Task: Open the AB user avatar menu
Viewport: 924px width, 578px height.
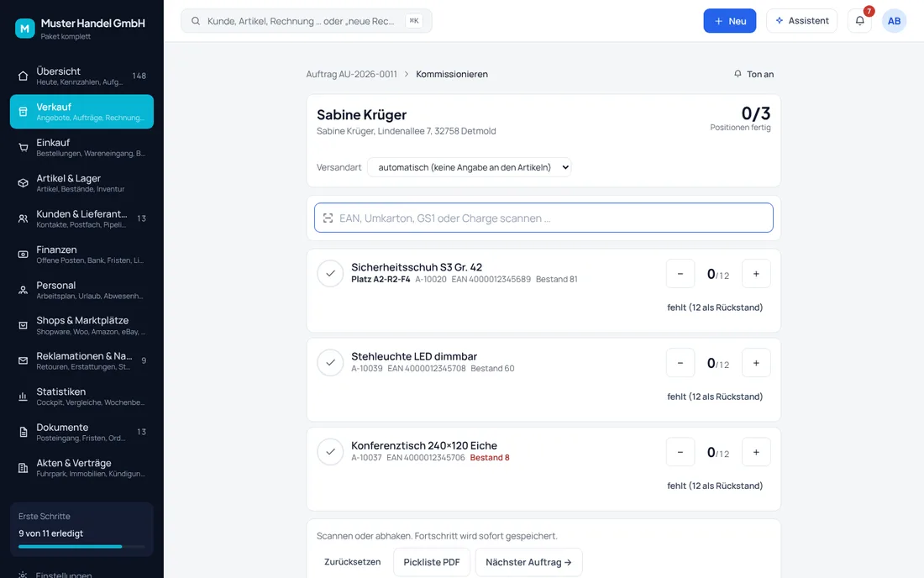Action: [894, 21]
